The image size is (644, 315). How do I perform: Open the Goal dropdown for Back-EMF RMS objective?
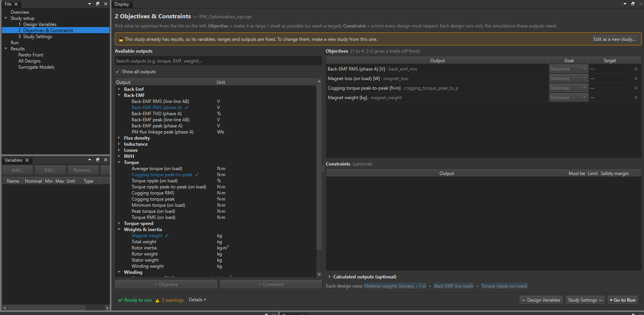coord(568,69)
